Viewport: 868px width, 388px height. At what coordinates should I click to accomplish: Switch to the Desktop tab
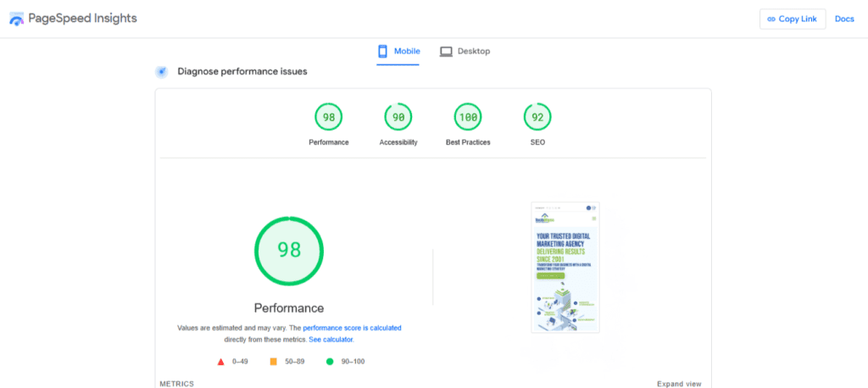click(465, 52)
